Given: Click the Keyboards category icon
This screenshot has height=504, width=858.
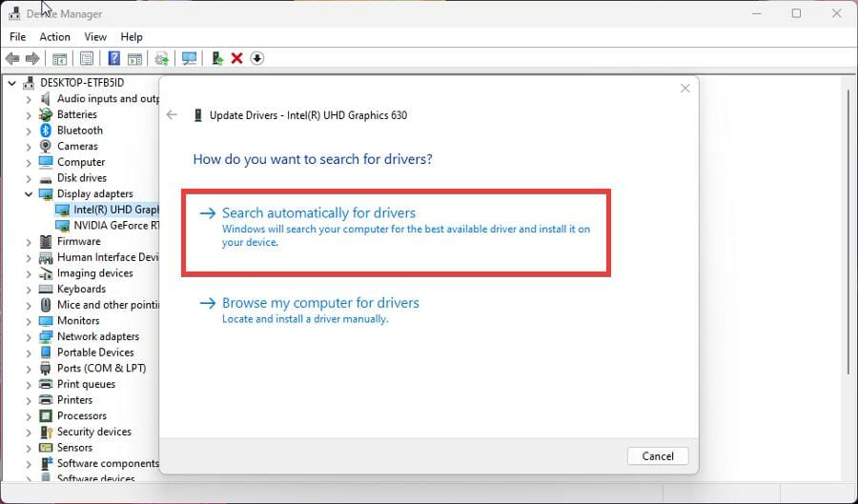Looking at the screenshot, I should (x=46, y=290).
